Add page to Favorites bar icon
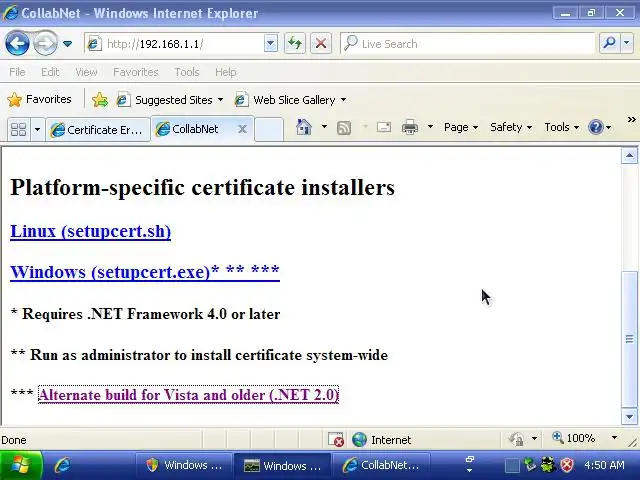 coord(100,100)
